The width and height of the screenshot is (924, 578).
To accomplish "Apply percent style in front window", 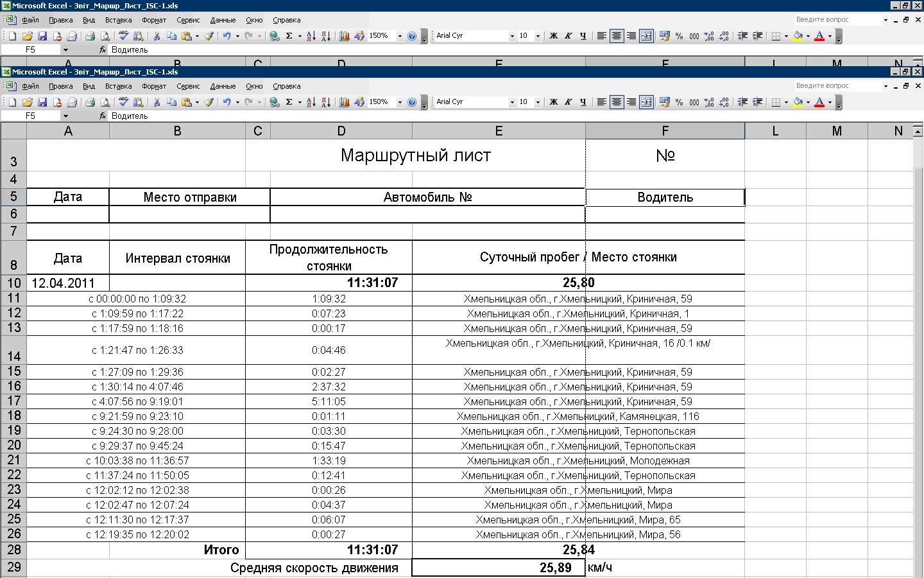I will pos(680,102).
